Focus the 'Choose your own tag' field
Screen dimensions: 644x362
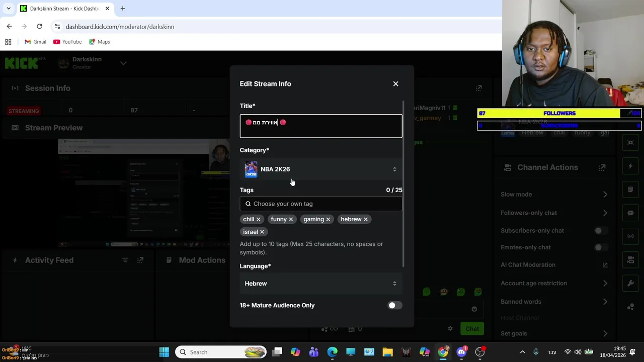point(321,204)
